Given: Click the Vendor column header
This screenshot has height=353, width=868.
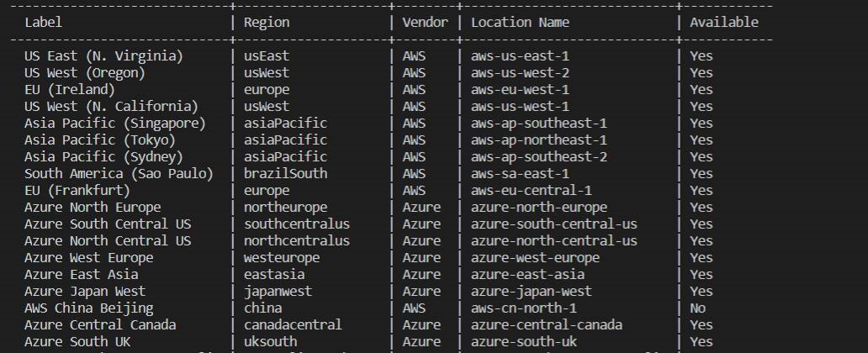Looking at the screenshot, I should point(425,23).
